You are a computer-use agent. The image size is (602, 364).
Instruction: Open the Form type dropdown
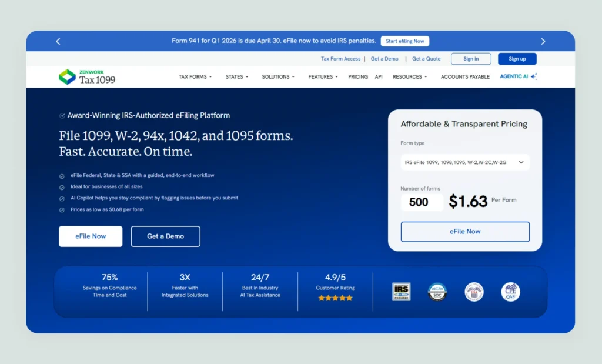465,162
